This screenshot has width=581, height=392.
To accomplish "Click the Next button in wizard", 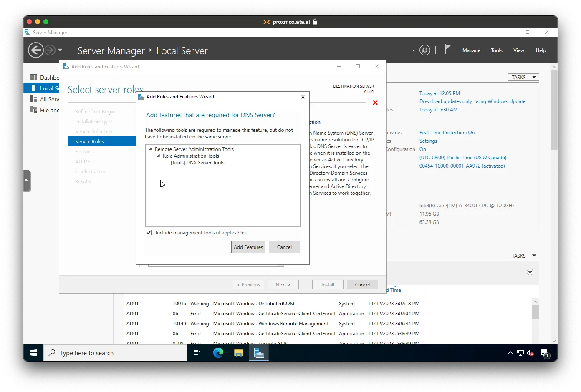I will pyautogui.click(x=283, y=285).
